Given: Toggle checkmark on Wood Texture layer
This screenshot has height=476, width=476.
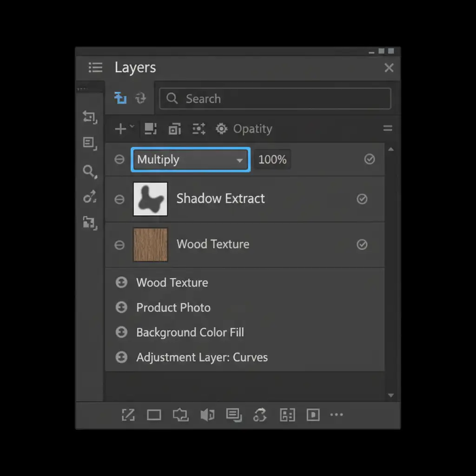Looking at the screenshot, I should coord(362,245).
